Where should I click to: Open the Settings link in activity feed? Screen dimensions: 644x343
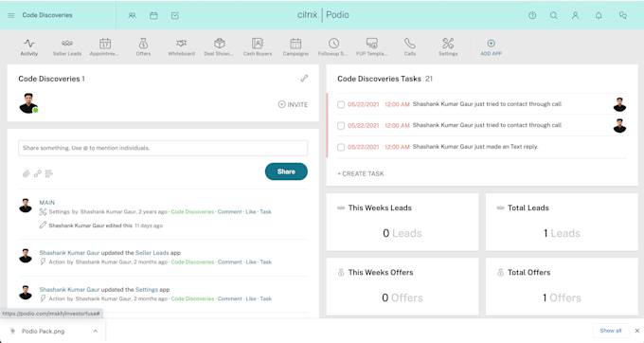(x=147, y=290)
